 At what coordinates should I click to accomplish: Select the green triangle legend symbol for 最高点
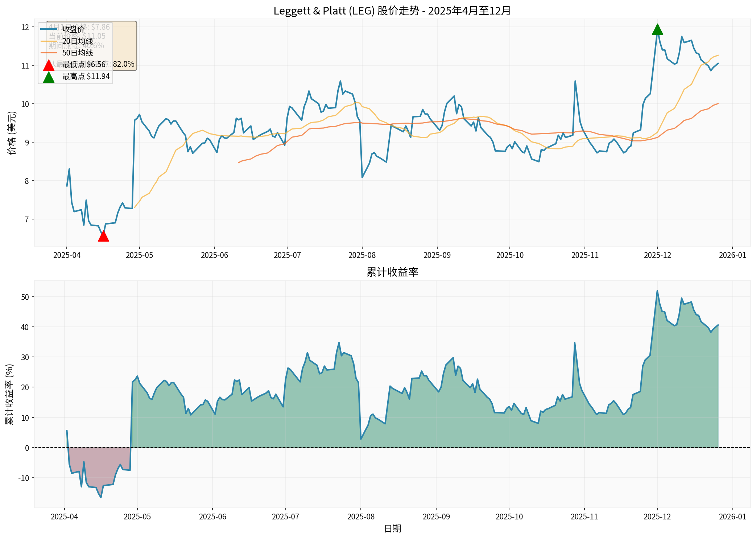(x=49, y=77)
